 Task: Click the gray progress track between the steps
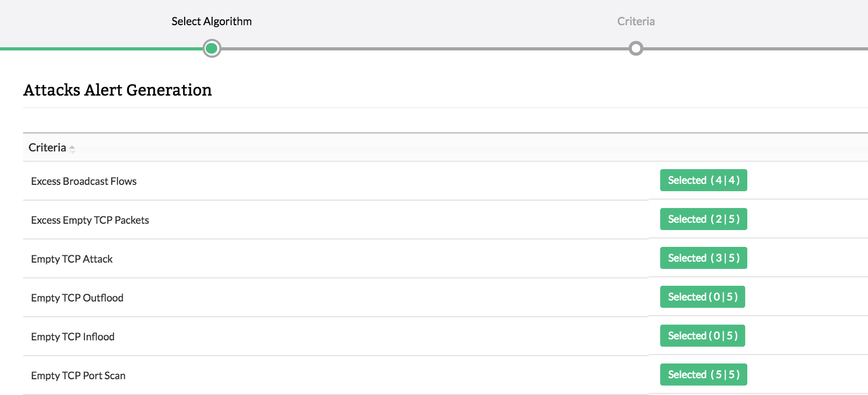420,49
